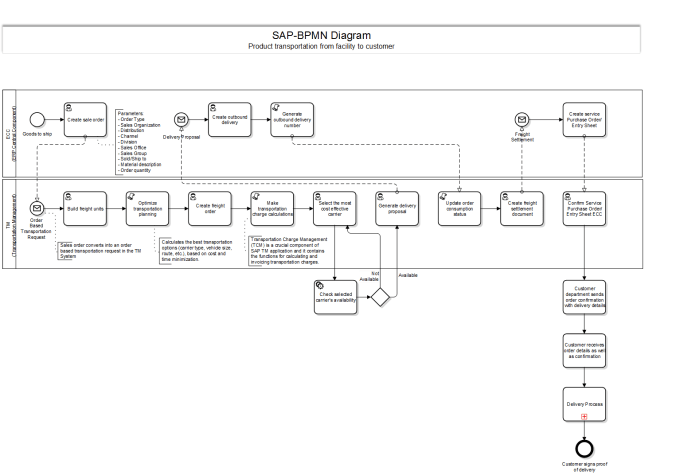Image resolution: width=680 pixels, height=475 pixels.
Task: Select the Sales order converts annotation note
Action: [x=100, y=251]
